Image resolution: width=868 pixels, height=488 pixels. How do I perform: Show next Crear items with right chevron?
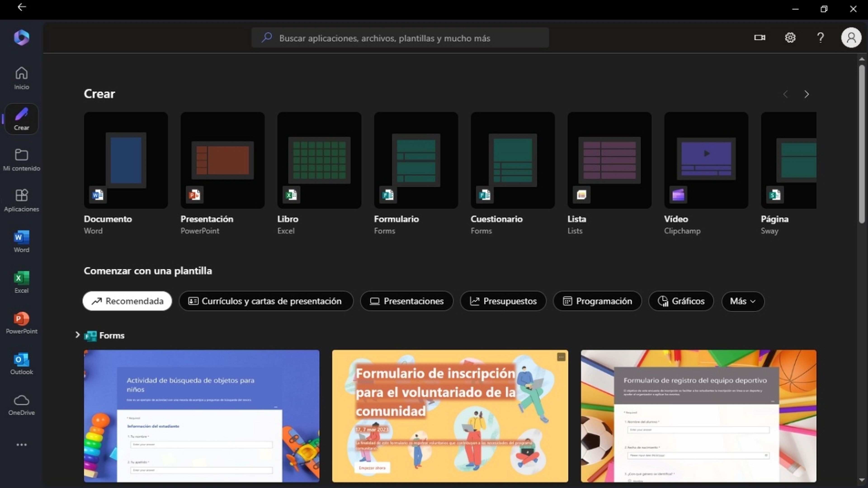(x=807, y=94)
